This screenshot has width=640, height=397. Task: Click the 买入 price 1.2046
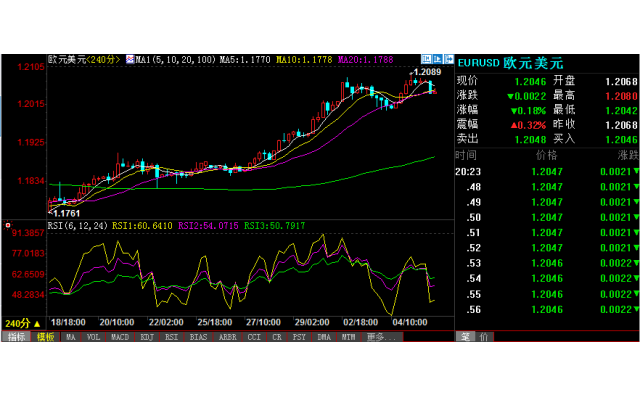pos(621,140)
